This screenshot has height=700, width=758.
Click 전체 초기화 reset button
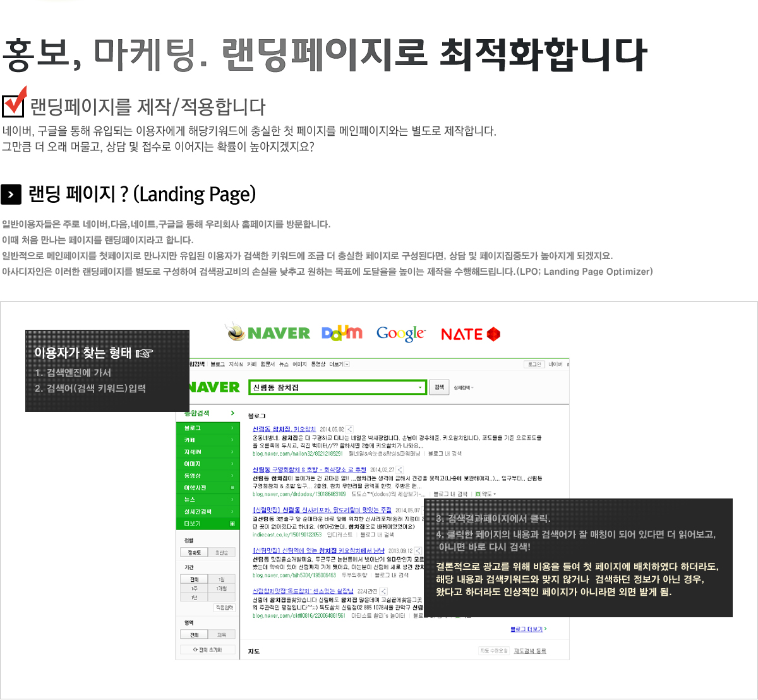(x=208, y=649)
